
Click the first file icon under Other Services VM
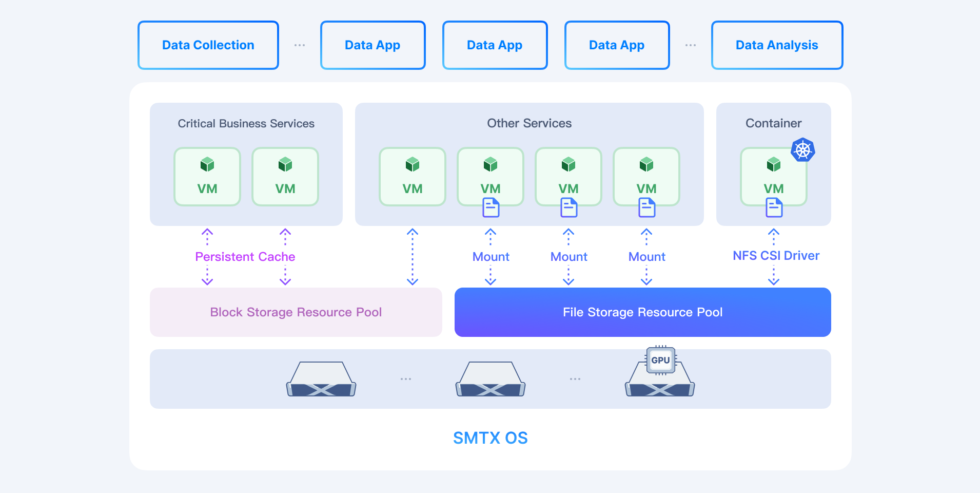pos(491,207)
